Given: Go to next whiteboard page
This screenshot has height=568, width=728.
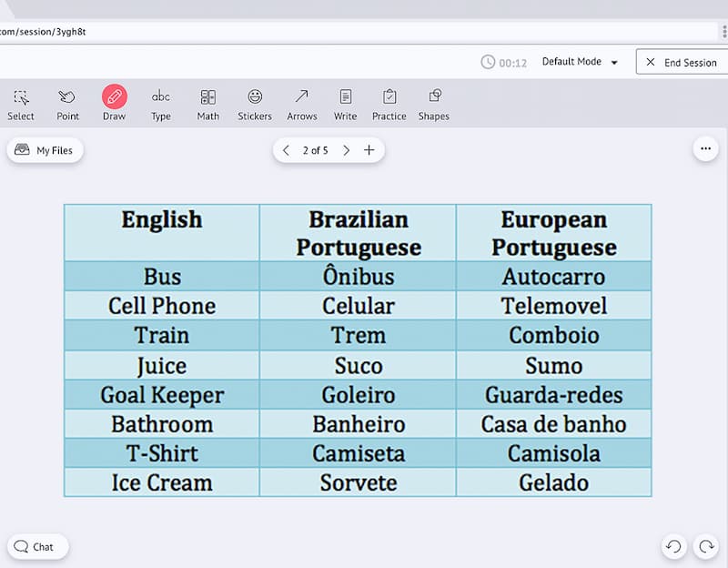Looking at the screenshot, I should pos(346,150).
